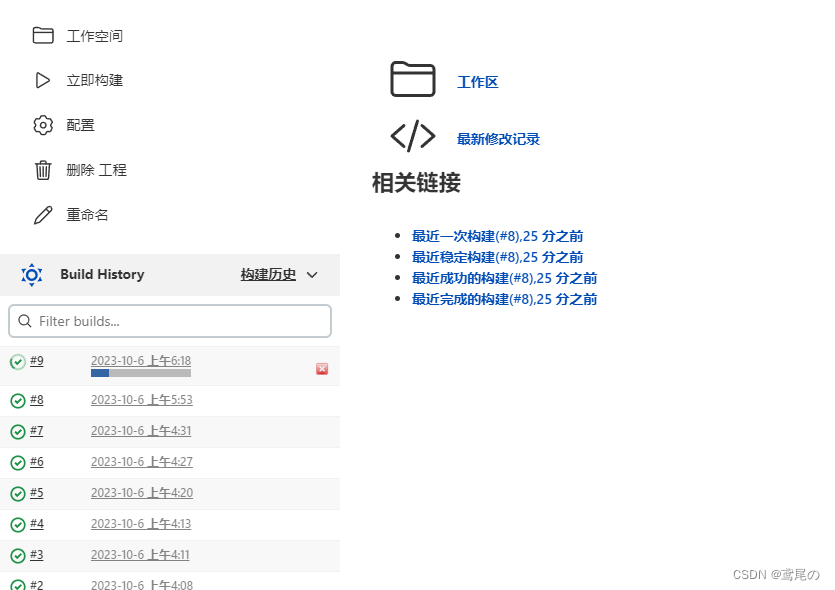Click the Build History clock icon

click(x=31, y=274)
